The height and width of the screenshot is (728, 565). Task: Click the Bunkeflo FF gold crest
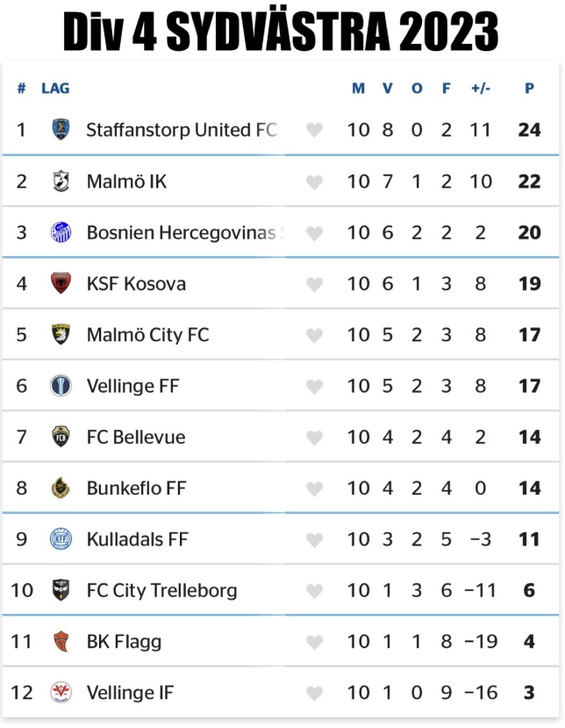pyautogui.click(x=61, y=488)
